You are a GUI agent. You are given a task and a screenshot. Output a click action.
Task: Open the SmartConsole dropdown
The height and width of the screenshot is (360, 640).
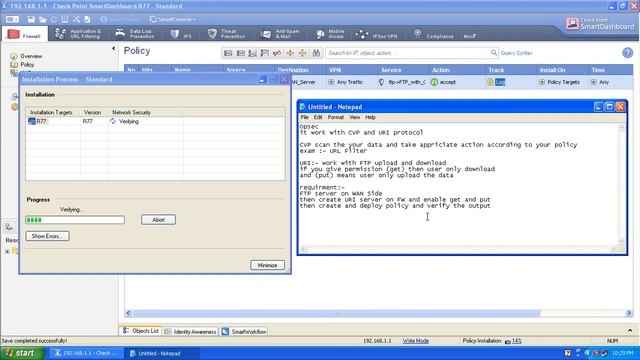point(173,19)
